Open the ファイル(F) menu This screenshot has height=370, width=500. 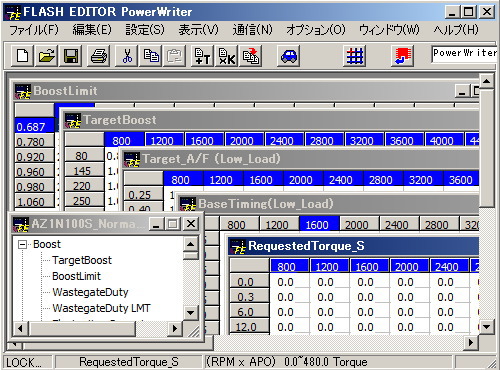(x=34, y=30)
